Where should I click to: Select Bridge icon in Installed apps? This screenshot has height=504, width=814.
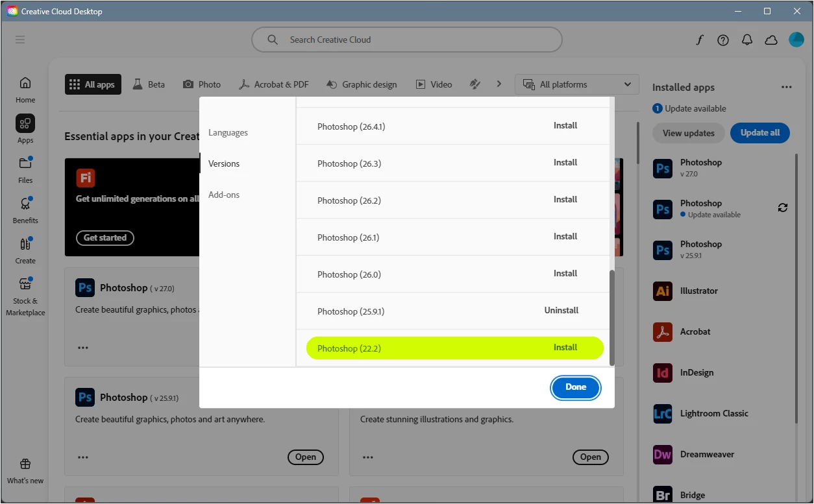(x=663, y=495)
